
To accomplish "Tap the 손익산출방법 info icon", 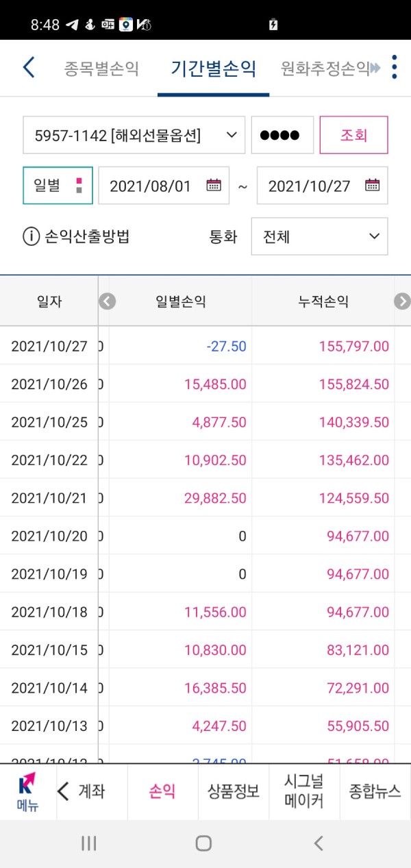I will (x=31, y=237).
